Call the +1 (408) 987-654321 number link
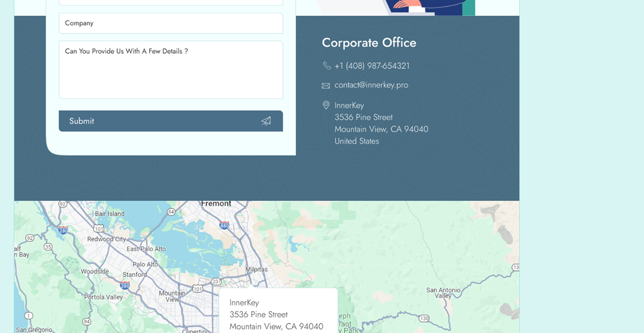This screenshot has height=333, width=644. (372, 66)
